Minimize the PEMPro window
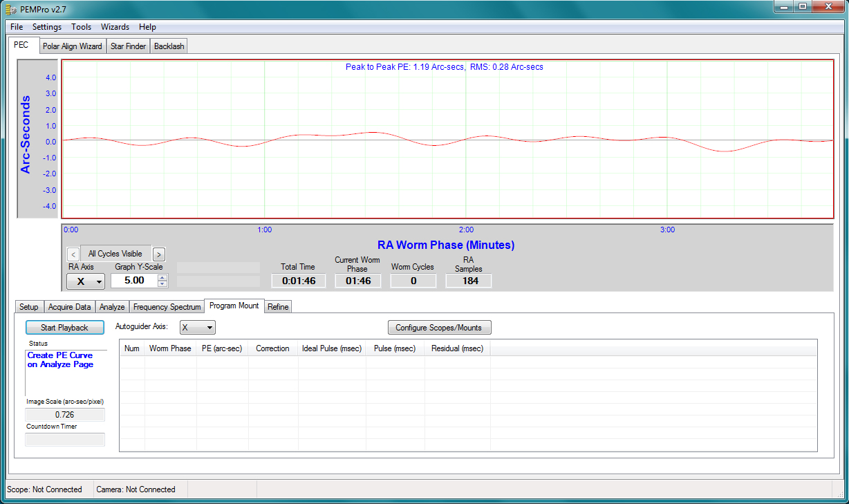This screenshot has width=849, height=504. (784, 7)
